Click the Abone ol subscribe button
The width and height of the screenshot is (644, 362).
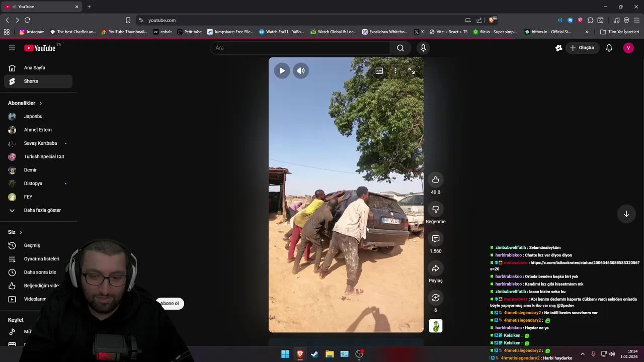coord(170,303)
